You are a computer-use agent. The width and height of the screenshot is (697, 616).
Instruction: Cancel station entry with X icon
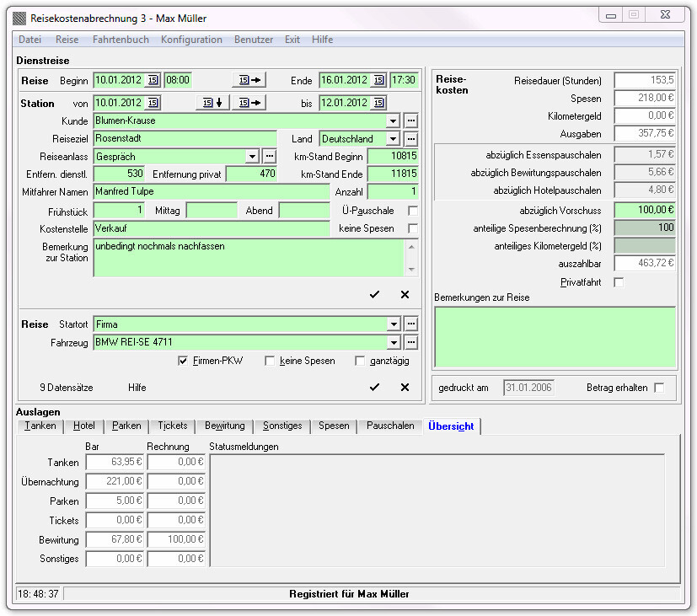pos(405,294)
